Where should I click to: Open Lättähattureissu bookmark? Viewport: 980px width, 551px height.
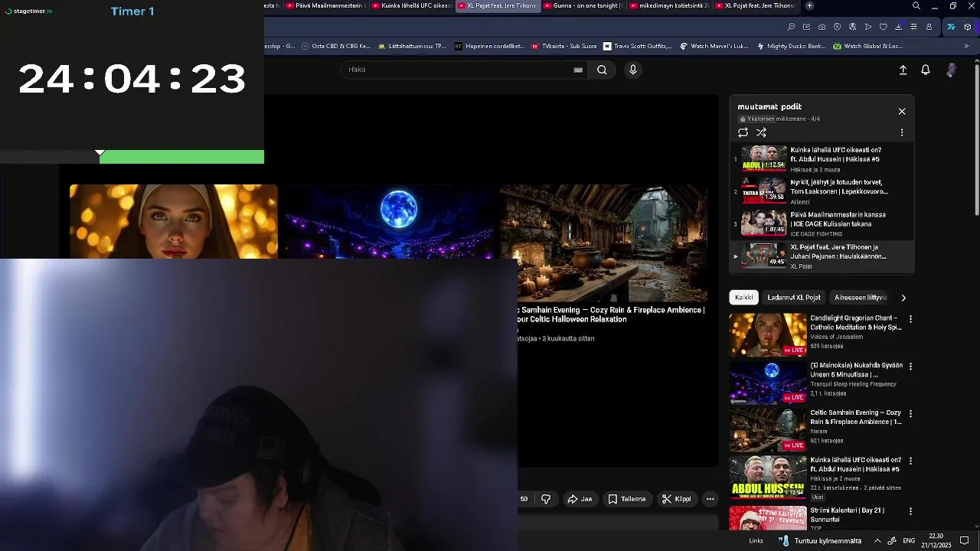(x=411, y=46)
